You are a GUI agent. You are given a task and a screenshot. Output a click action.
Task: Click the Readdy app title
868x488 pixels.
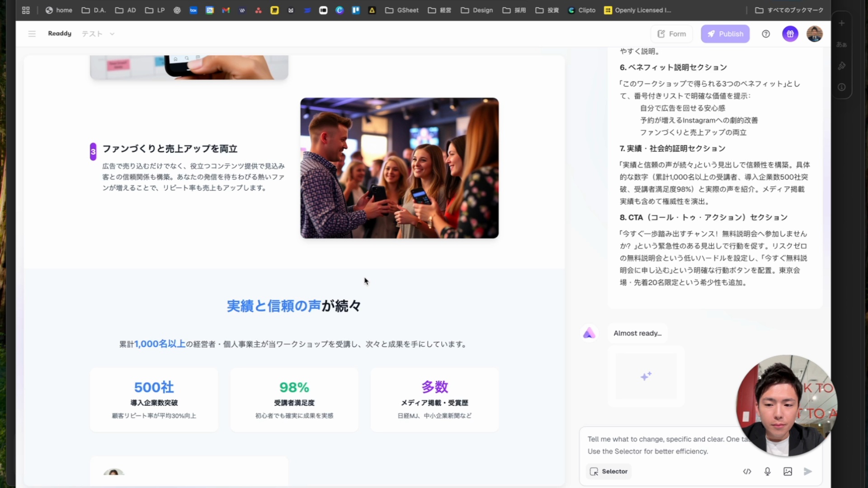(x=59, y=33)
